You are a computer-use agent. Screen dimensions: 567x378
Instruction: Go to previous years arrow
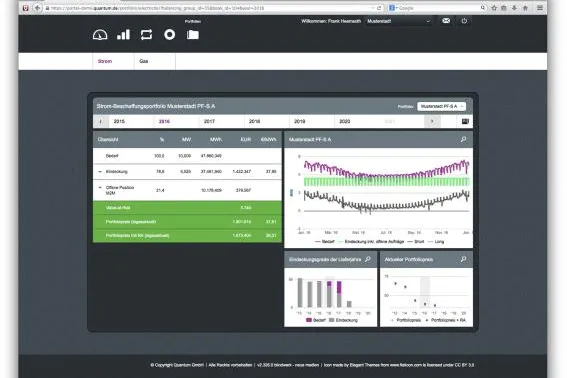click(x=101, y=121)
